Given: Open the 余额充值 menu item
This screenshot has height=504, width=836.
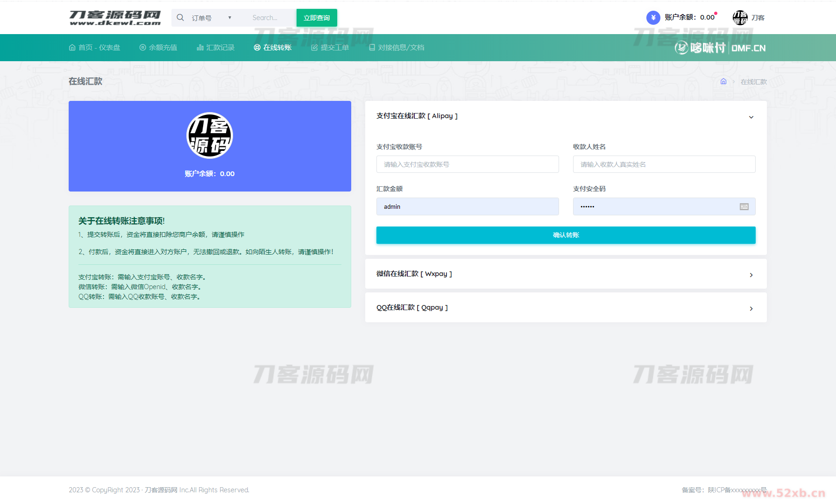Looking at the screenshot, I should (x=158, y=48).
